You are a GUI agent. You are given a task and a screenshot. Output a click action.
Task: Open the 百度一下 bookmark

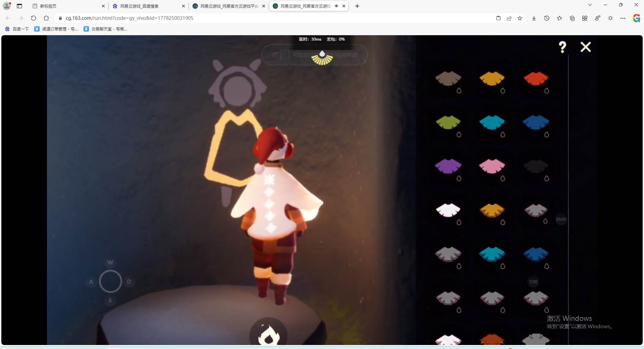[17, 29]
